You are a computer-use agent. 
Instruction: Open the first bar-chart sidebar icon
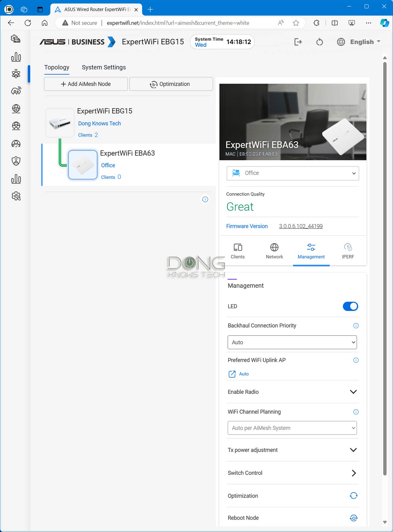(16, 57)
